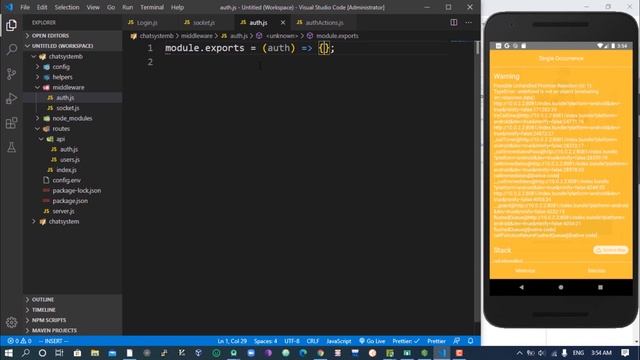Expand the Open Editors section
The height and width of the screenshot is (360, 640).
click(x=73, y=36)
